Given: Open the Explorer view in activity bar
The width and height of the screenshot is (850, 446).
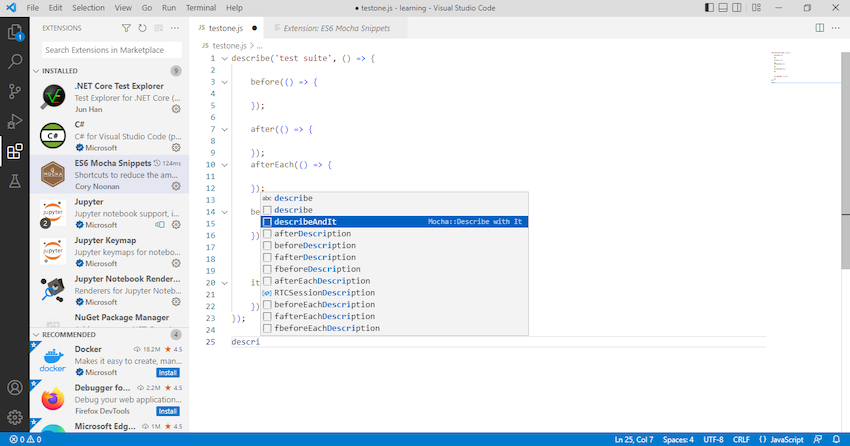Looking at the screenshot, I should pyautogui.click(x=15, y=33).
